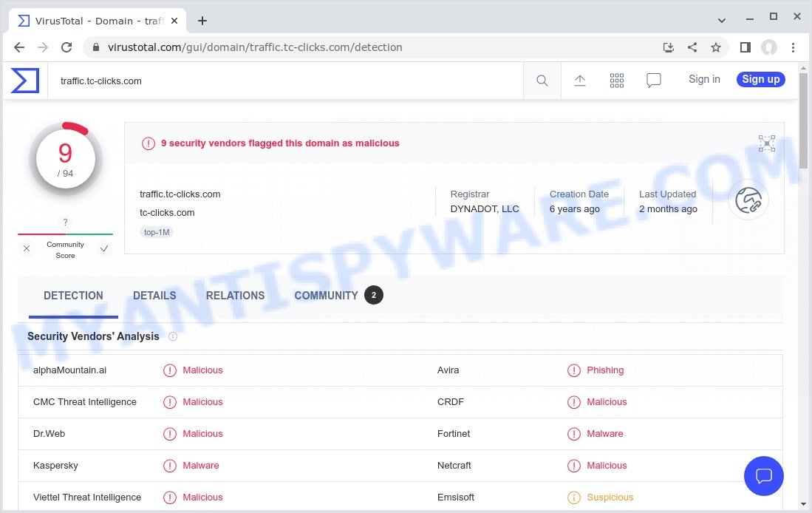This screenshot has width=812, height=513.
Task: Vote malicious with the community X icon
Action: pyautogui.click(x=27, y=248)
